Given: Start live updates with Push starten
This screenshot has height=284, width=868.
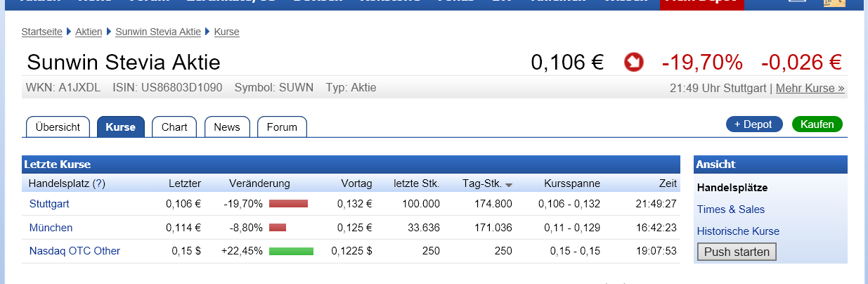Looking at the screenshot, I should (x=737, y=252).
